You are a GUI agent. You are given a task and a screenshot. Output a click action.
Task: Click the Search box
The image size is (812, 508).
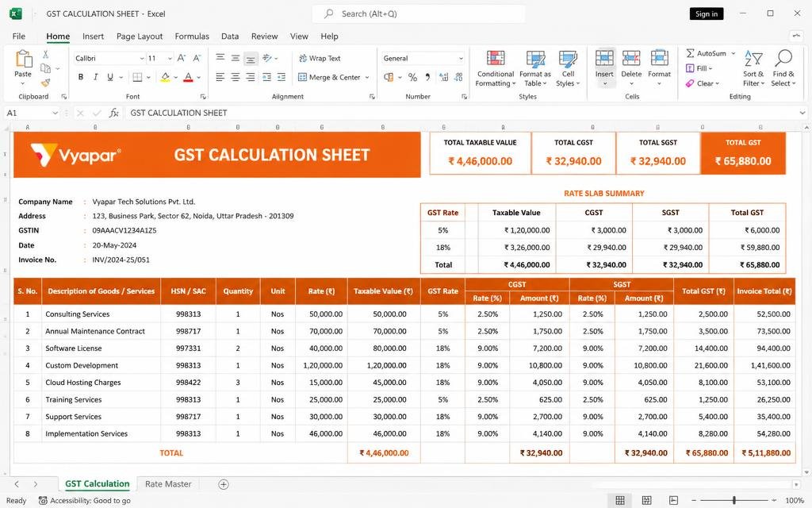[x=419, y=14]
